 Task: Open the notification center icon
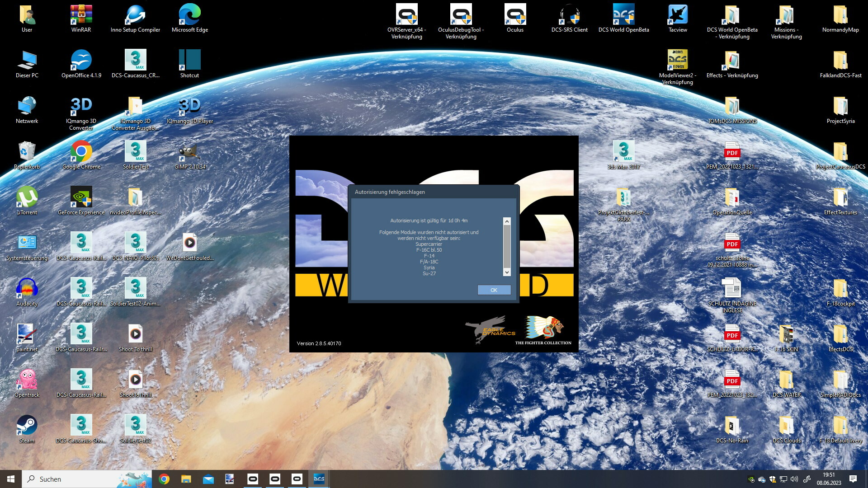coord(853,479)
